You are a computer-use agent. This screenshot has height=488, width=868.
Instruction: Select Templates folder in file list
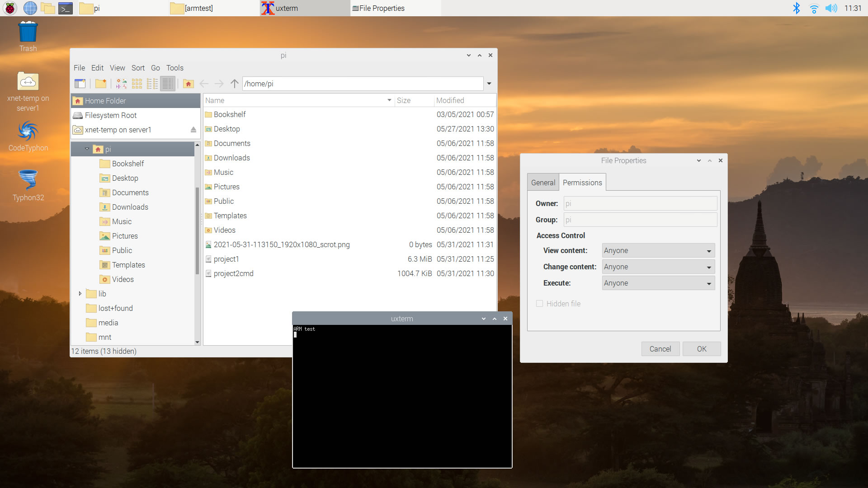[350, 216]
